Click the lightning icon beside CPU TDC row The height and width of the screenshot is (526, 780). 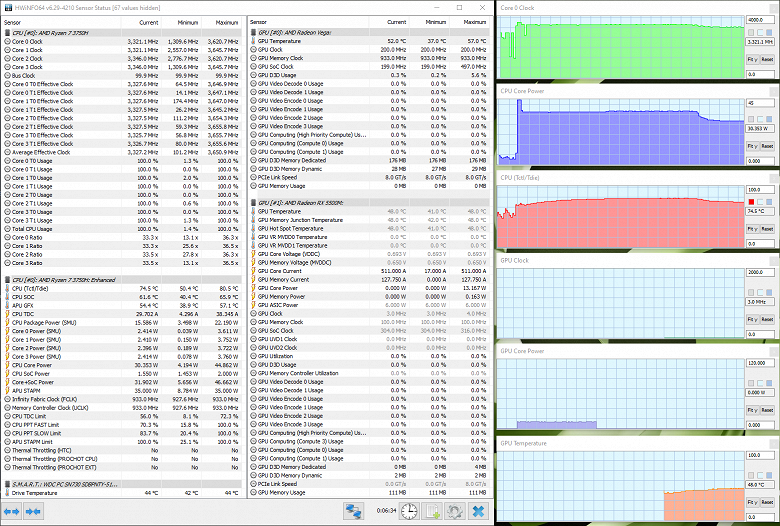pos(7,314)
